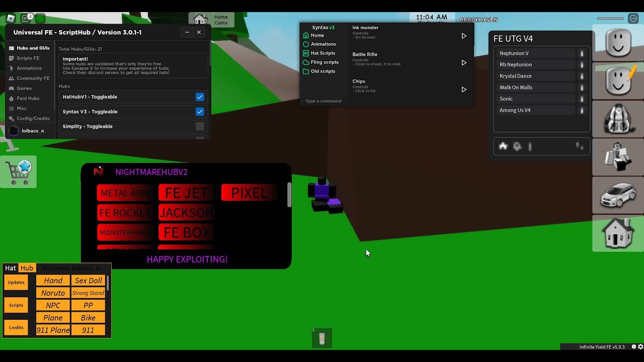
Task: Run the METAL ARM script button
Action: [x=125, y=193]
